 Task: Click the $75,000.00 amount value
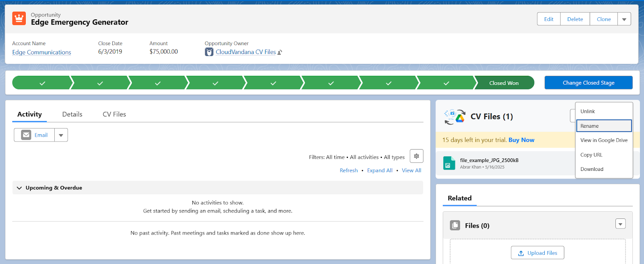coord(163,52)
